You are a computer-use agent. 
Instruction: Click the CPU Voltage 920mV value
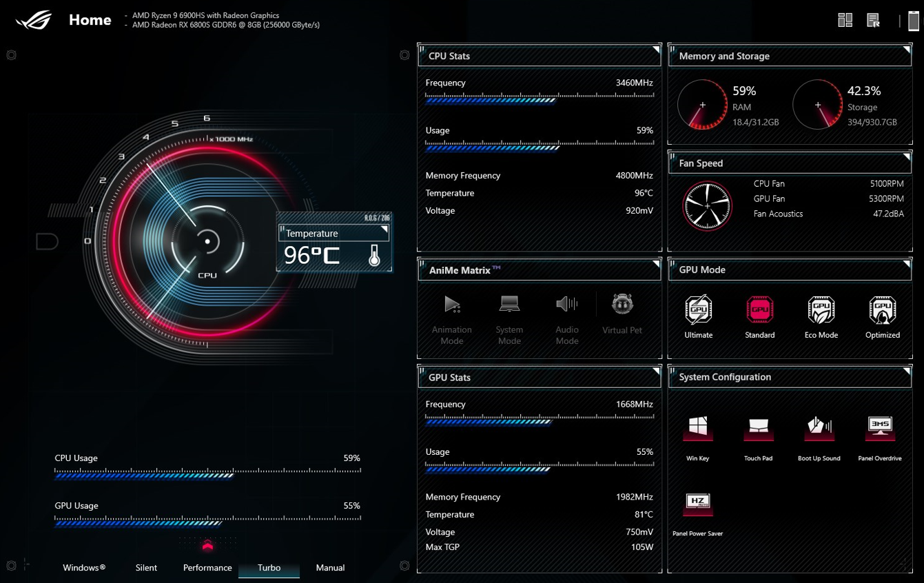(x=639, y=211)
